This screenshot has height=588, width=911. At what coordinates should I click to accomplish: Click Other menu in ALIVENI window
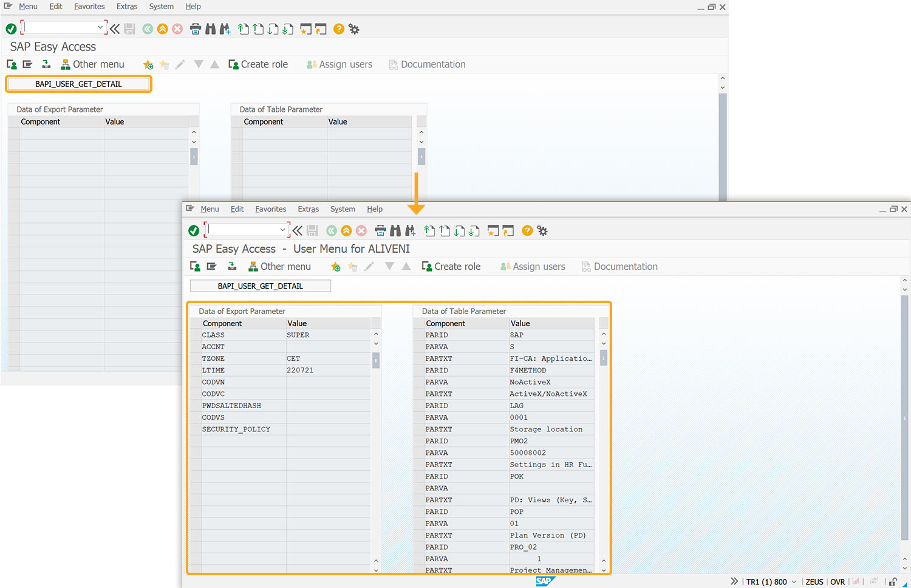pyautogui.click(x=279, y=267)
